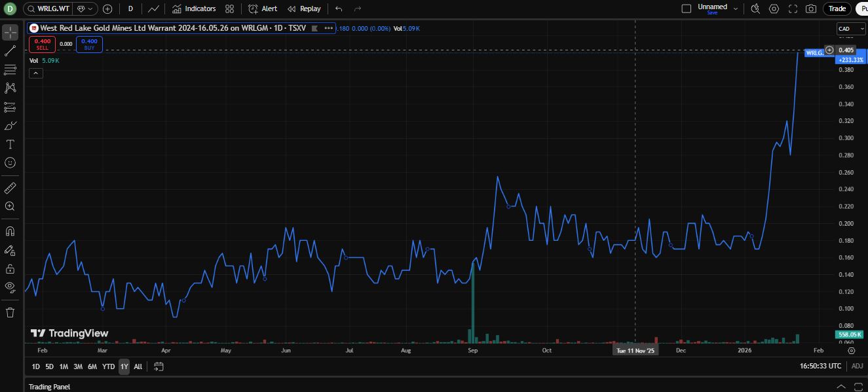Open chart settings hexagon icon
The width and height of the screenshot is (868, 392).
tap(774, 9)
